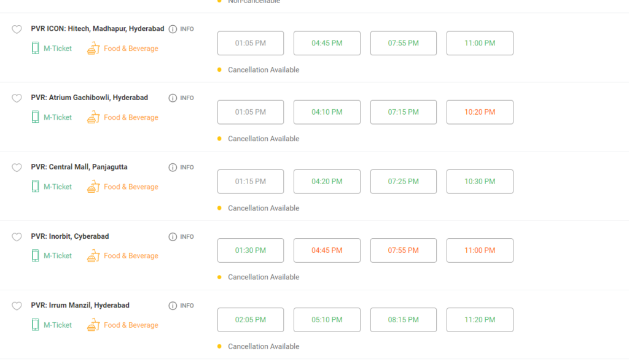Viewport: 629px width, 364px height.
Task: Book 02:05 PM show at Irrum Manzil
Action: 251,320
